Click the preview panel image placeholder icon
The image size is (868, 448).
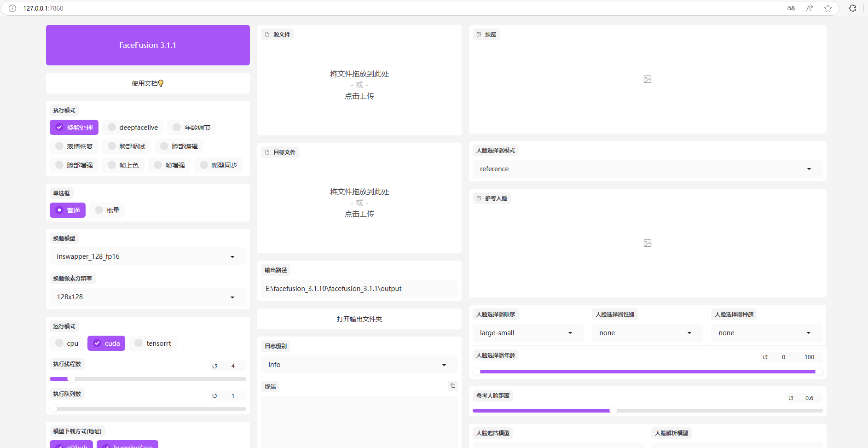pos(648,79)
